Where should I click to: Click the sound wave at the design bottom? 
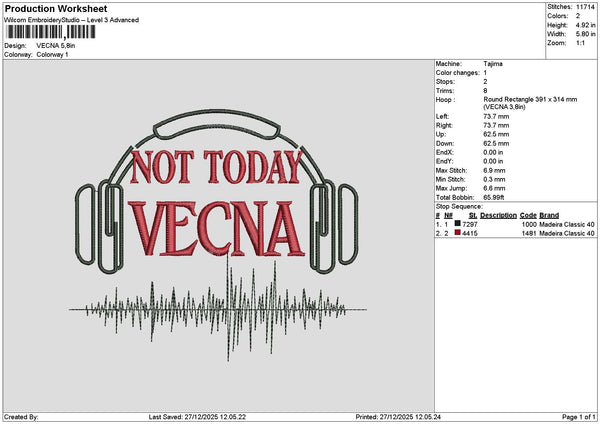(217, 309)
